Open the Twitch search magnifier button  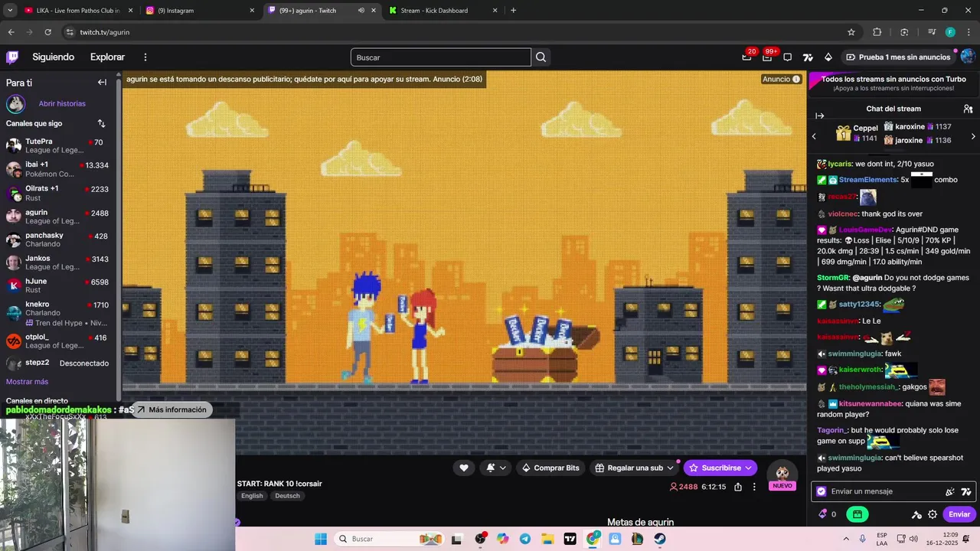coord(541,57)
